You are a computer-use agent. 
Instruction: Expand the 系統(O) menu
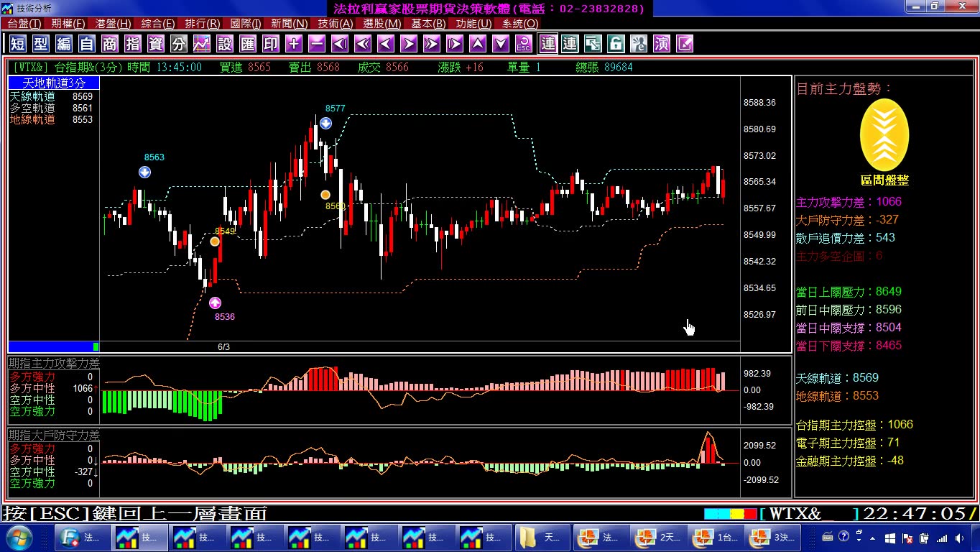(520, 24)
